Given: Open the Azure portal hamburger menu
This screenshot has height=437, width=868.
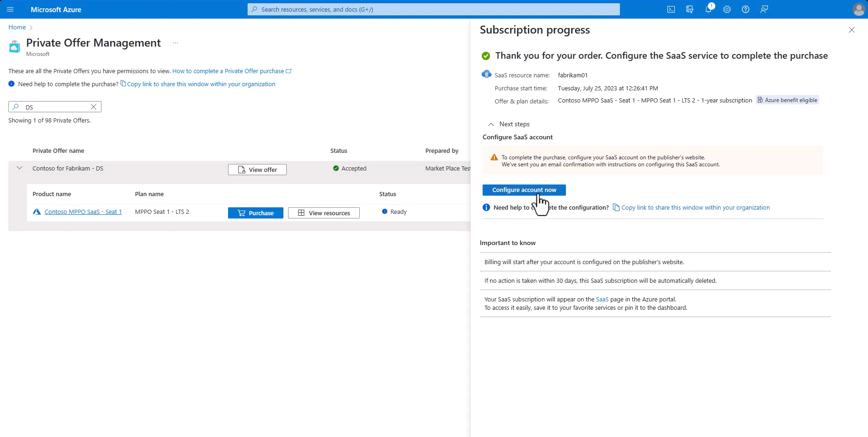Looking at the screenshot, I should pyautogui.click(x=10, y=9).
